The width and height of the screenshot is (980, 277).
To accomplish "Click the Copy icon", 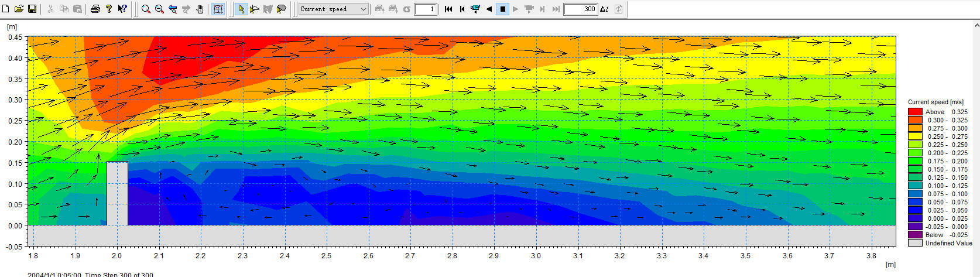I will click(x=64, y=9).
